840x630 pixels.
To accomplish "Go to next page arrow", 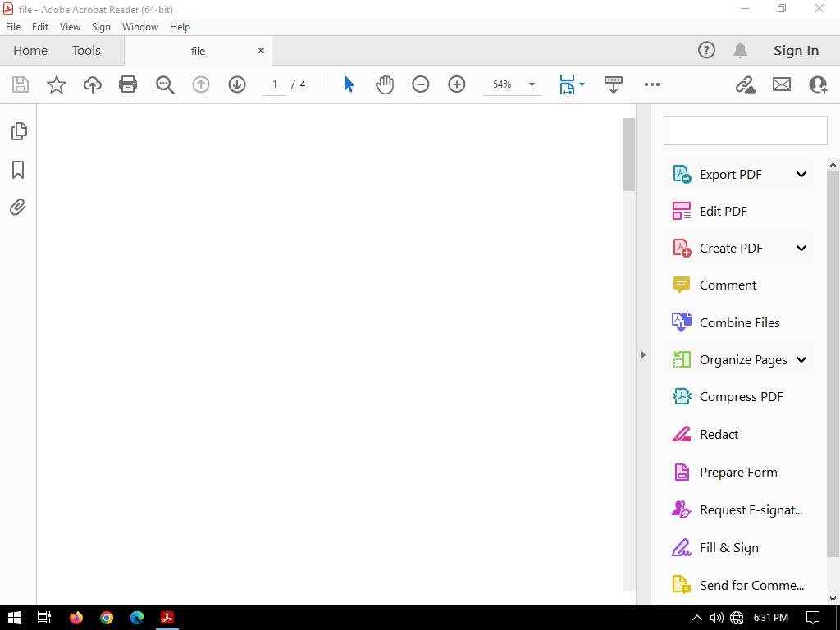I will coord(237,84).
